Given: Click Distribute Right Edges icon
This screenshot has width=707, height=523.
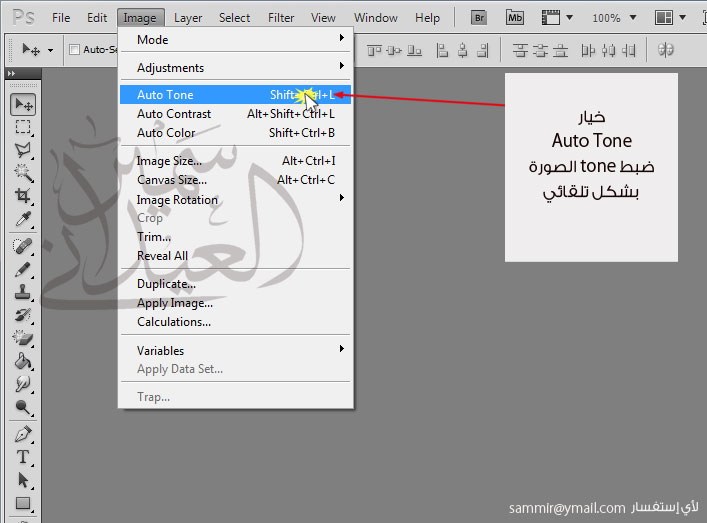Looking at the screenshot, I should point(629,50).
